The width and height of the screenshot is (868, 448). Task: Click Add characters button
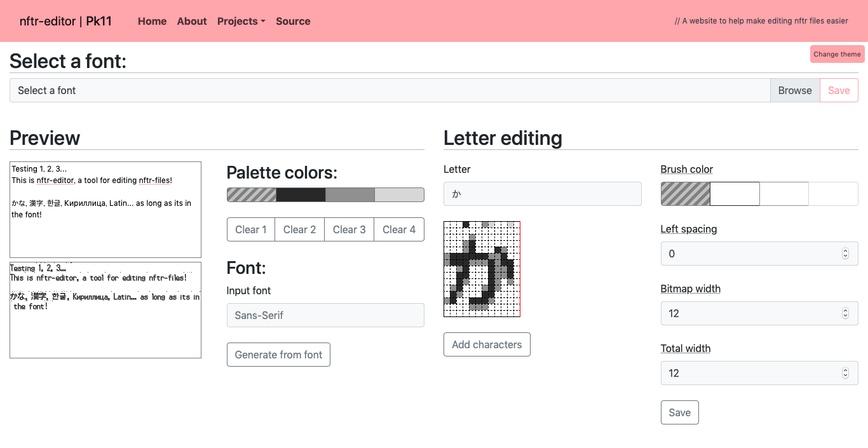pyautogui.click(x=487, y=344)
